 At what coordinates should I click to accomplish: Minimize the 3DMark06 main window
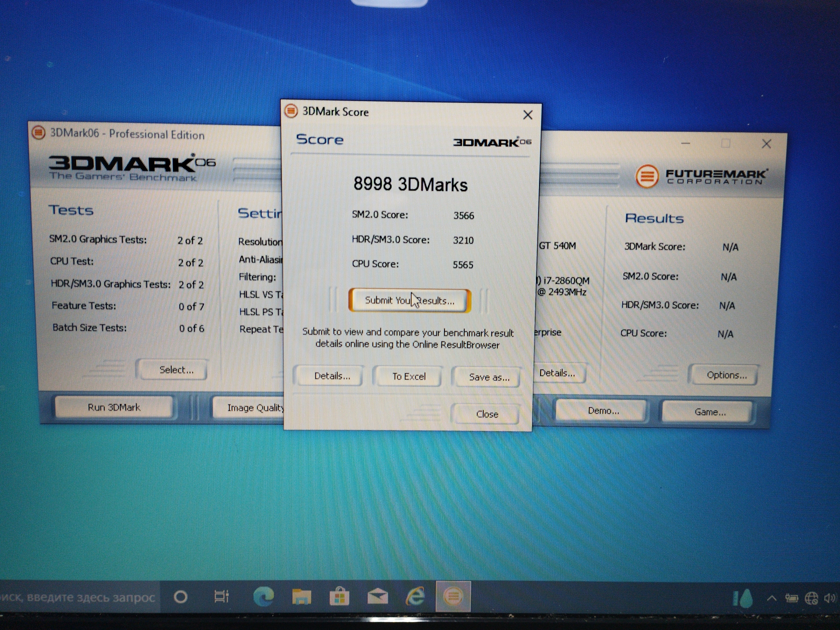686,143
